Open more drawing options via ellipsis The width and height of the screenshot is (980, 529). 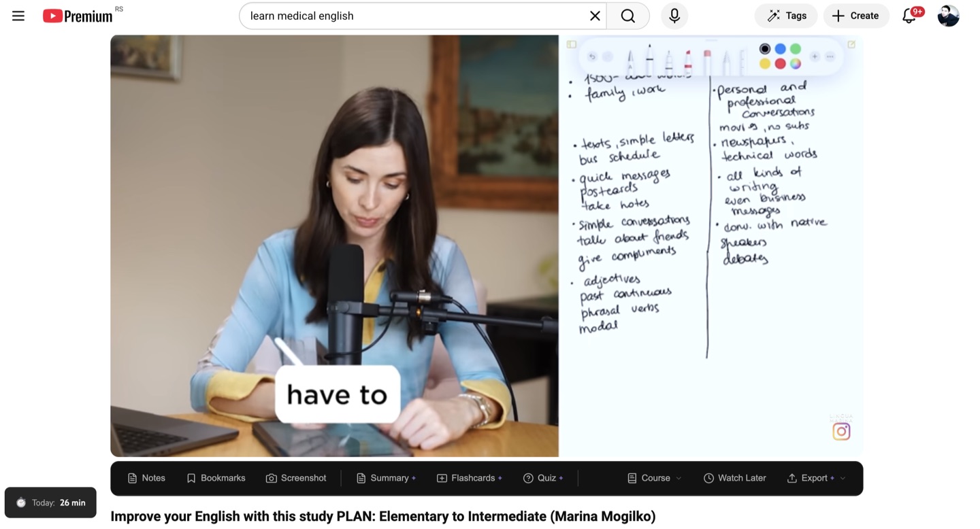[x=830, y=56]
